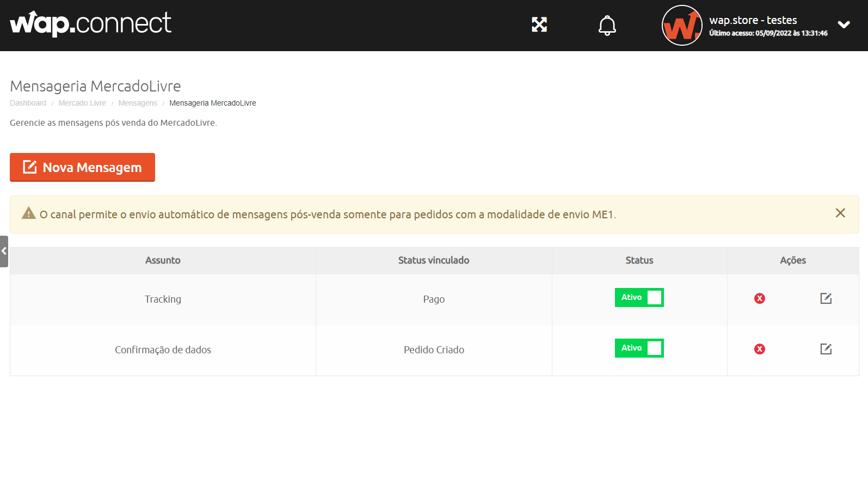Click the wap.store profile avatar

coord(682,25)
